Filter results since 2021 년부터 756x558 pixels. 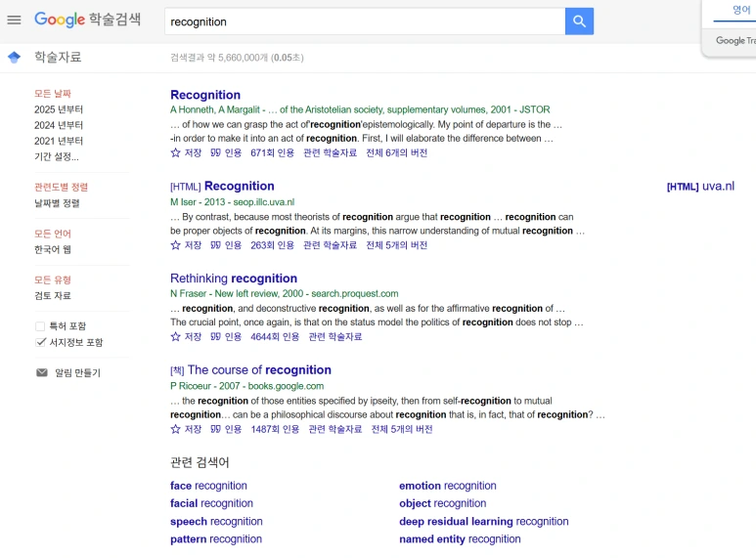(59, 141)
